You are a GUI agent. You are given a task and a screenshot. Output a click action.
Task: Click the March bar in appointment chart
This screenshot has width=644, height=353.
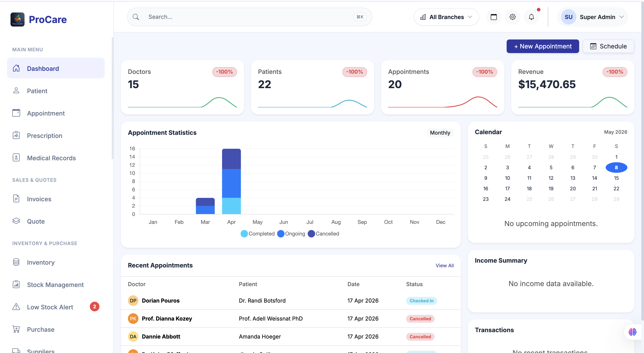pos(205,206)
